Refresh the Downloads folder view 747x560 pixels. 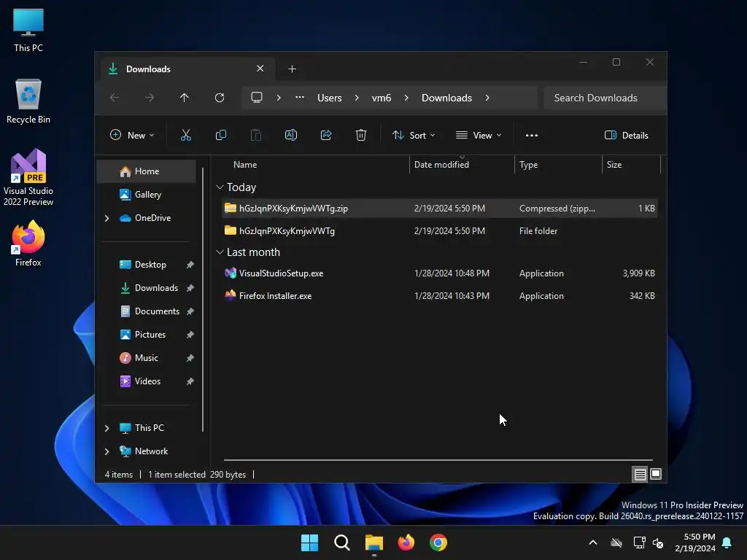coord(219,98)
